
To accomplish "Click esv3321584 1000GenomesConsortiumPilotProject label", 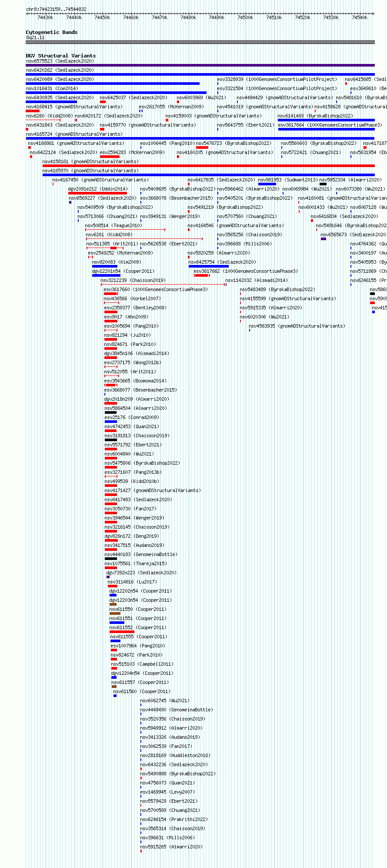I will [277, 88].
